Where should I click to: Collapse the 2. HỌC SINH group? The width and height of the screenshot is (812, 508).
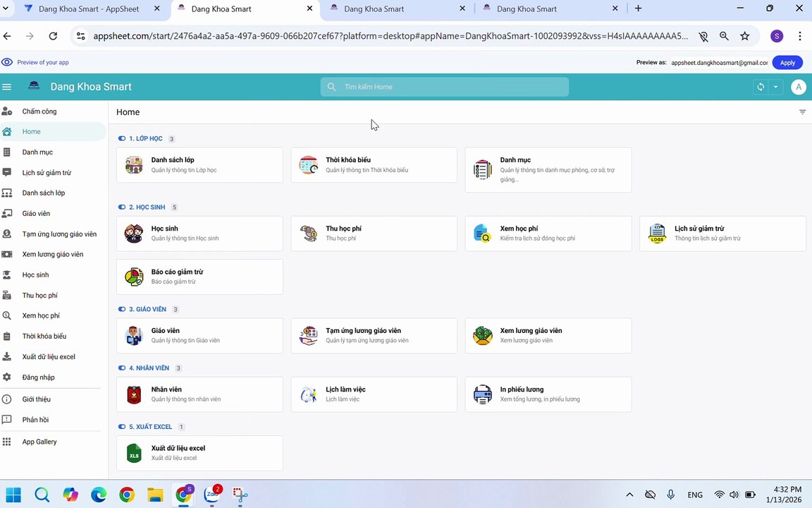[x=122, y=207]
